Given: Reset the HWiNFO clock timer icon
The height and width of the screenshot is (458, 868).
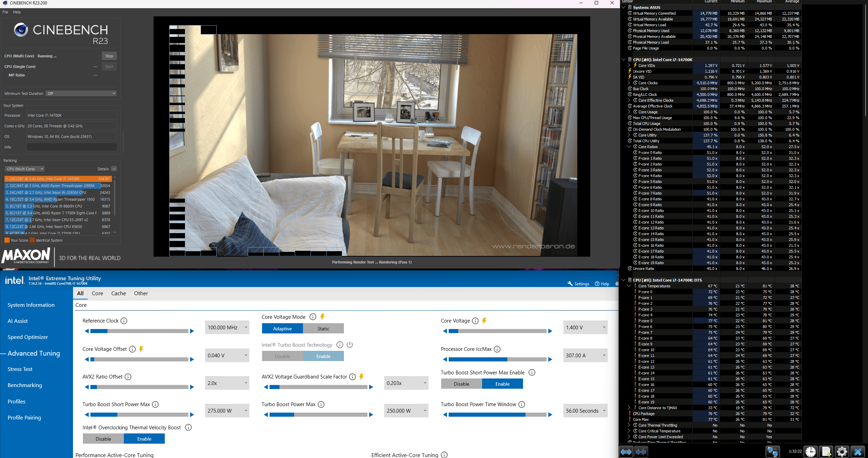Looking at the screenshot, I should click(x=811, y=452).
